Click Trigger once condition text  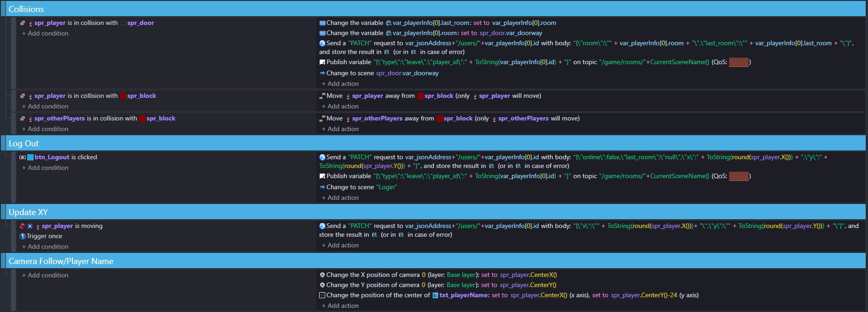coord(44,236)
